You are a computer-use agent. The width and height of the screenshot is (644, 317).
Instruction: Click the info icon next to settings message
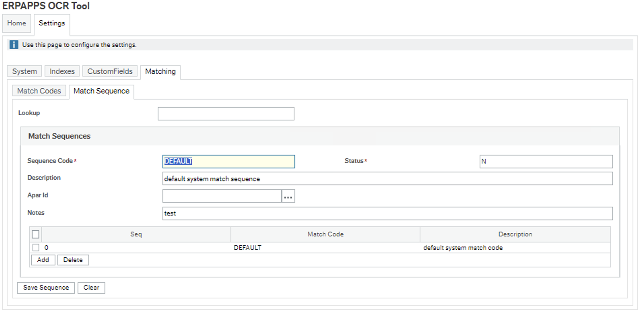coord(13,45)
